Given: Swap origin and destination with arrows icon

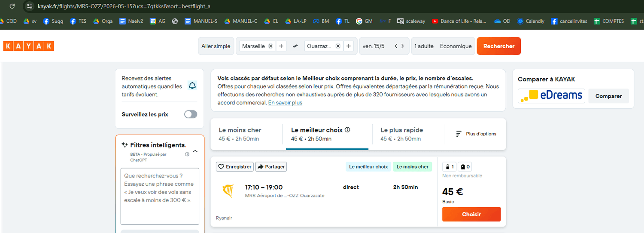Looking at the screenshot, I should [295, 46].
